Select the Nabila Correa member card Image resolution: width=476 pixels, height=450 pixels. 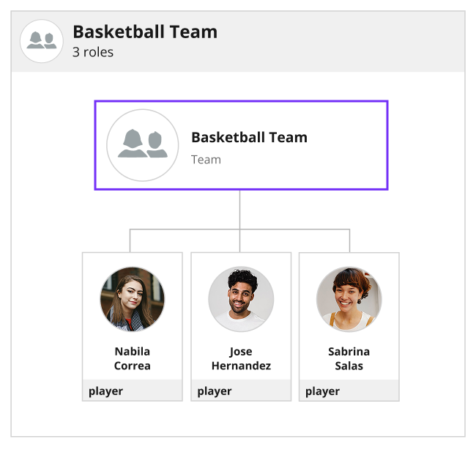(133, 327)
